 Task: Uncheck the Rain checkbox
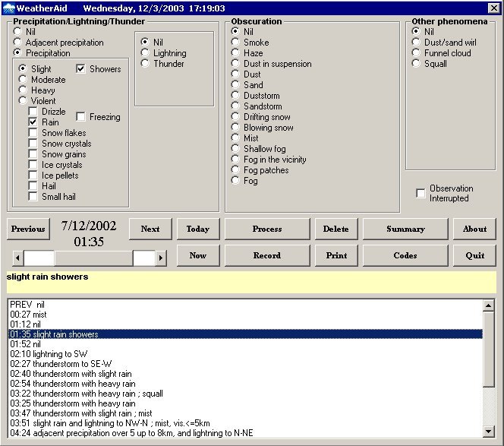(x=33, y=122)
